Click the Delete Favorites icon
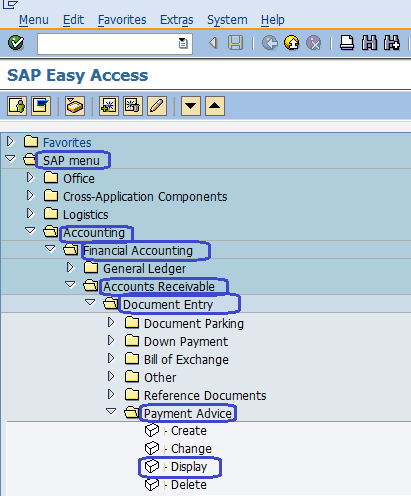The width and height of the screenshot is (411, 496). [x=133, y=106]
